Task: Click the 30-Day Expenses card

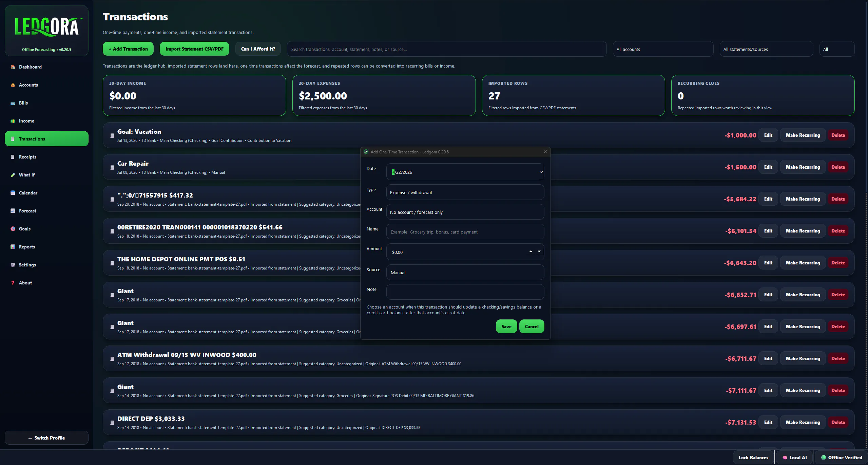Action: [384, 95]
